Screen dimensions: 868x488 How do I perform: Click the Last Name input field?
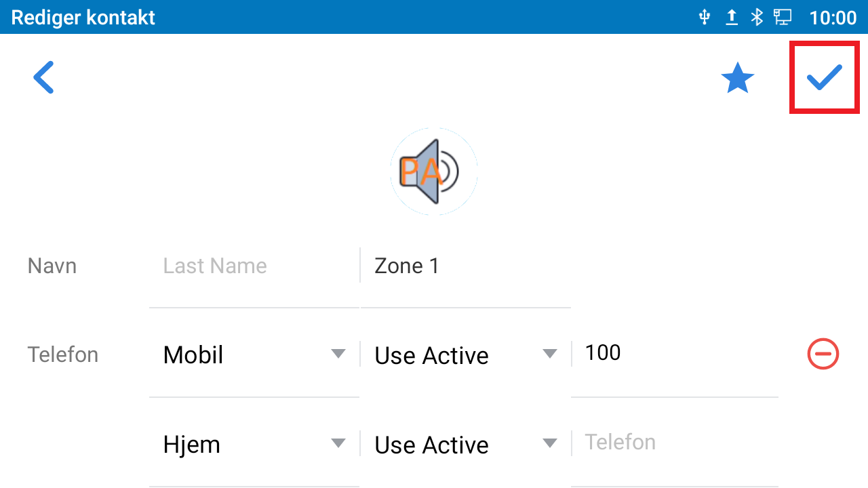[254, 266]
